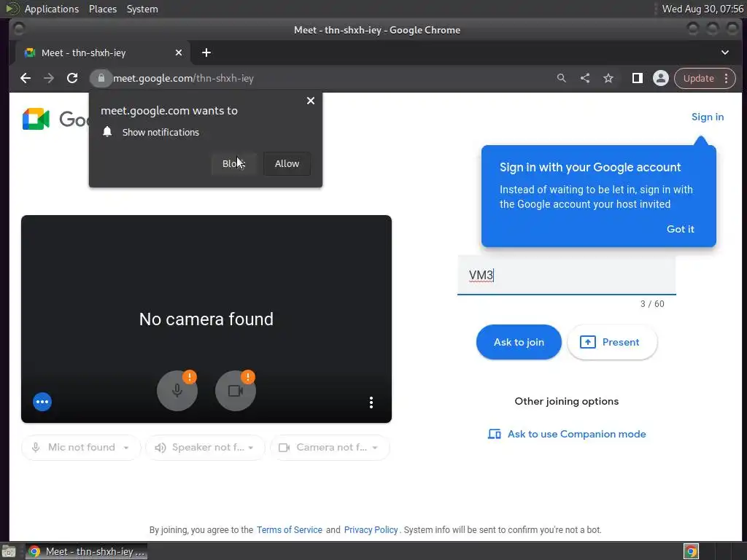This screenshot has height=560, width=747.
Task: Reload the Meet page
Action: pos(72,78)
